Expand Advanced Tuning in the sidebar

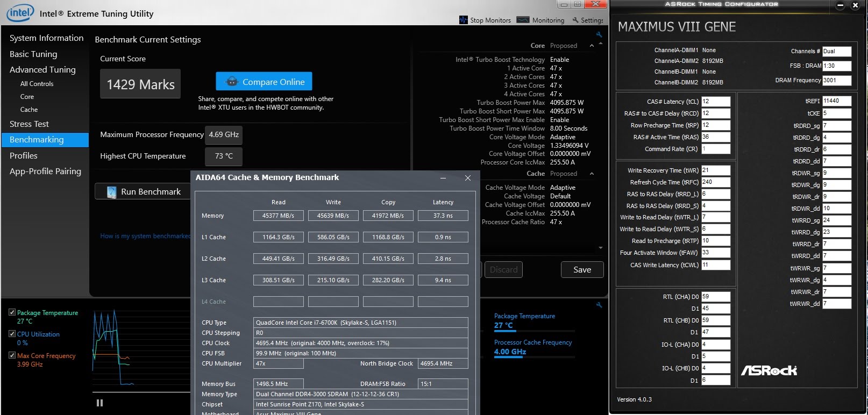click(42, 70)
